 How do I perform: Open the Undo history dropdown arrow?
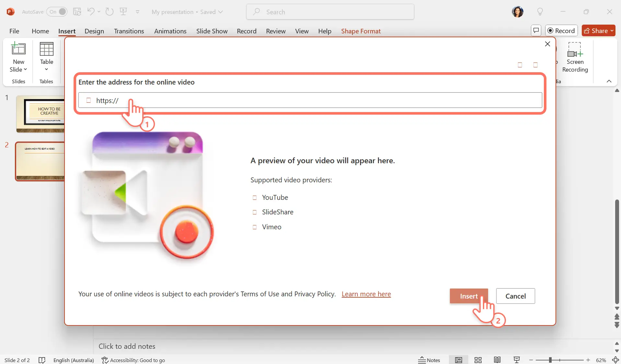coord(99,12)
